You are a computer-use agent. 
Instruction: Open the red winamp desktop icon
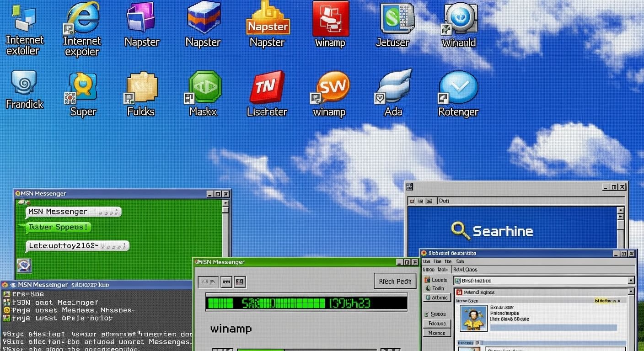tap(331, 18)
